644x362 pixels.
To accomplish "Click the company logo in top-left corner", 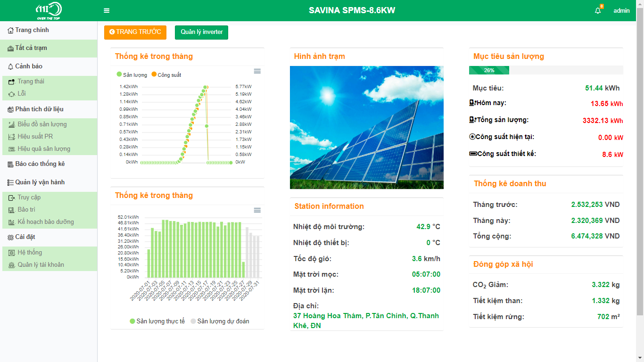I will click(49, 10).
